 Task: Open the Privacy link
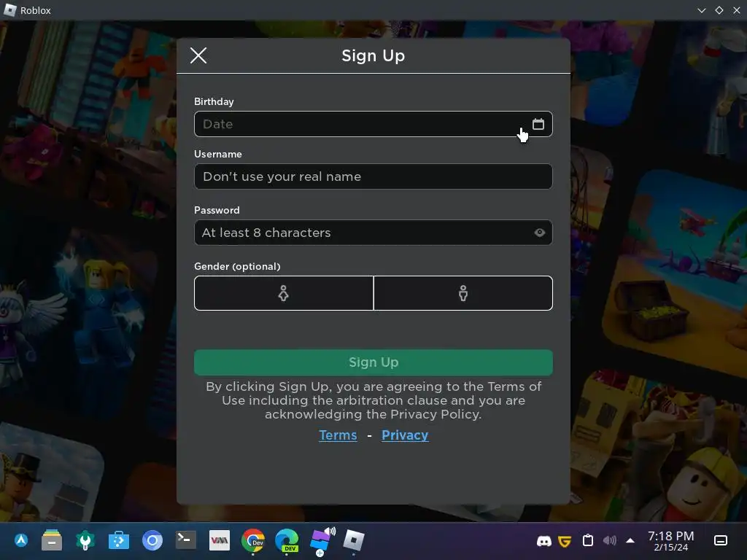[405, 435]
